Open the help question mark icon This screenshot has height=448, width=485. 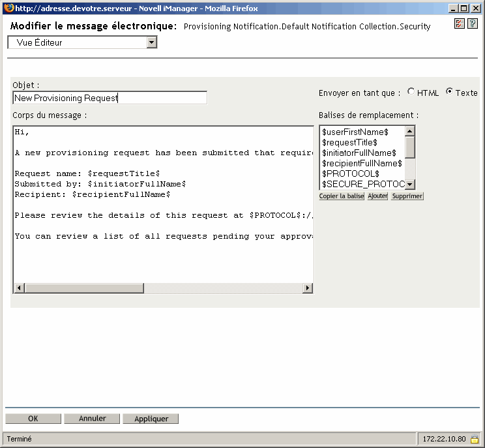tap(473, 23)
